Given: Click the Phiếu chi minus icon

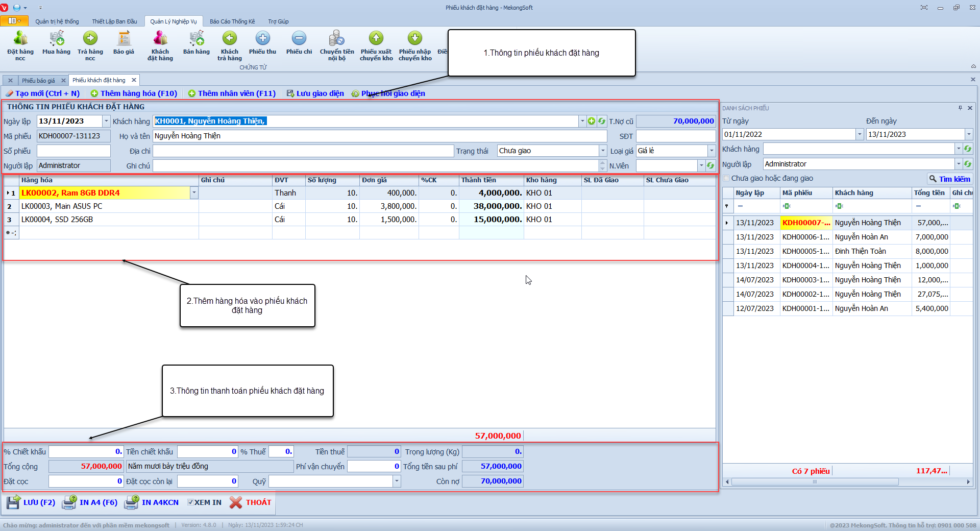Looking at the screenshot, I should pyautogui.click(x=299, y=39).
